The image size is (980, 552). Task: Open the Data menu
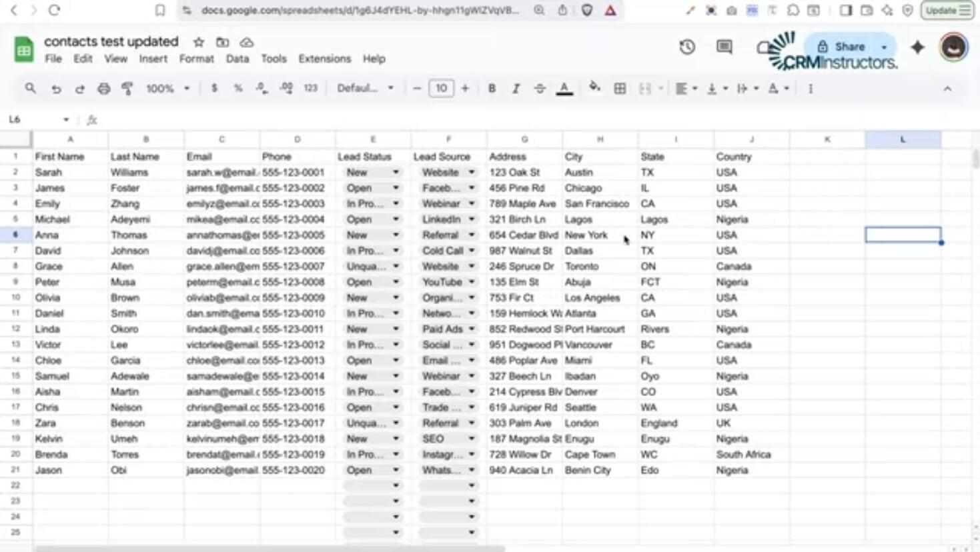tap(237, 59)
